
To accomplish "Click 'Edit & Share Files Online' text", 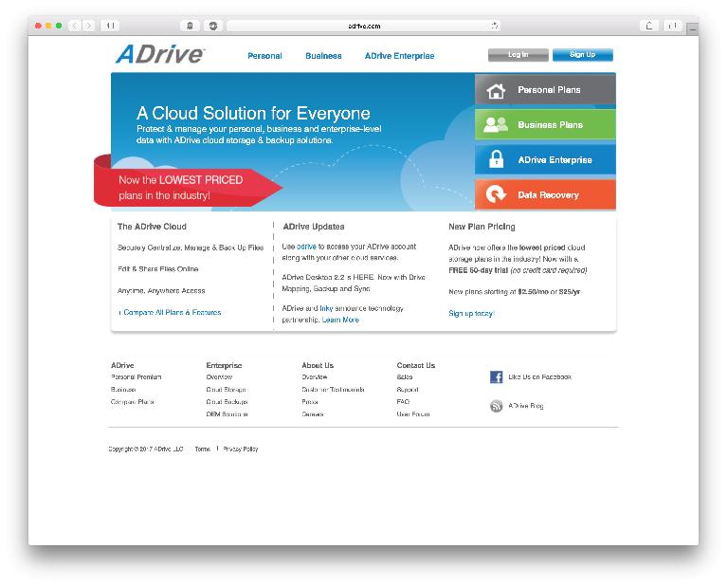I will 158,269.
